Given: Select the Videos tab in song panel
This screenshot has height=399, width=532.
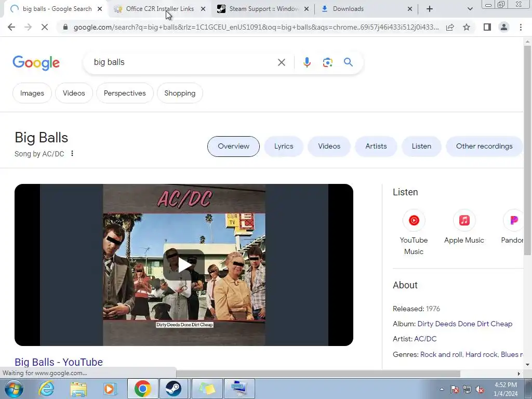Looking at the screenshot, I should click(329, 146).
